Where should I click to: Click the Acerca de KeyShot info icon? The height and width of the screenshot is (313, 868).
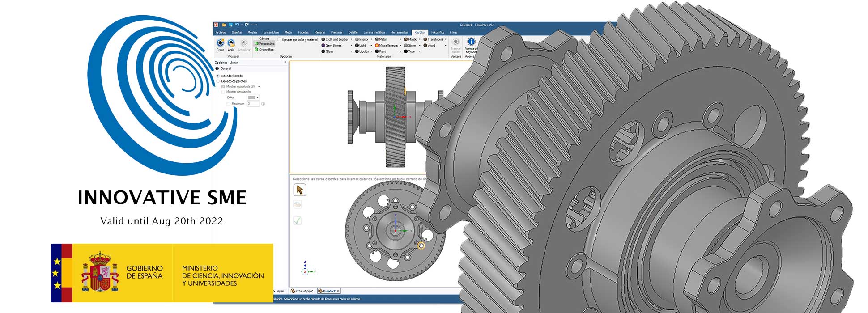pyautogui.click(x=471, y=42)
